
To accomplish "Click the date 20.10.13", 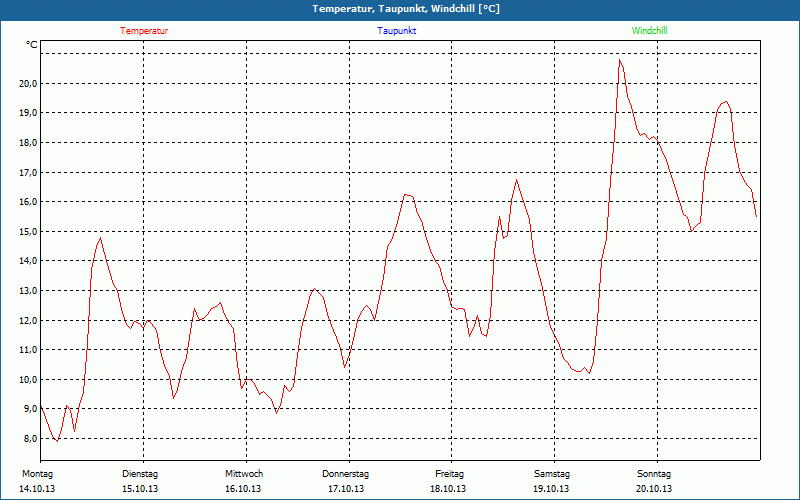I will coord(654,489).
